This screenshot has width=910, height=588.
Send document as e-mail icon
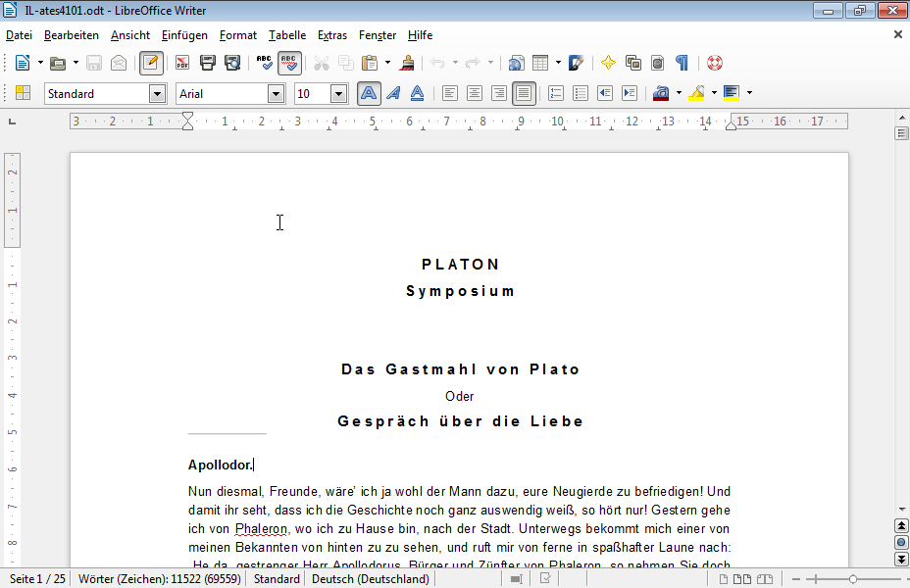click(x=119, y=63)
